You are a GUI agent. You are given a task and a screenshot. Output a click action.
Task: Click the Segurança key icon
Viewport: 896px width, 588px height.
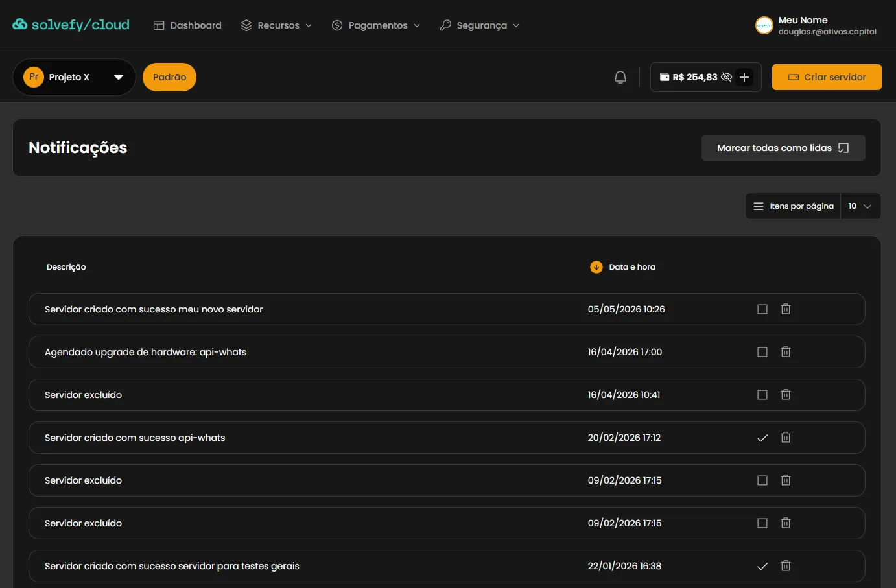tap(445, 25)
